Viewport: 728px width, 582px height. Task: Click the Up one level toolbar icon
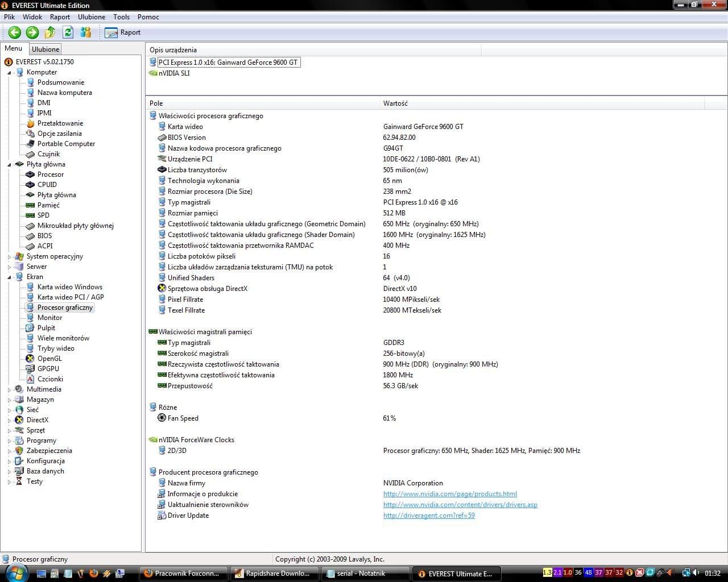coord(50,32)
